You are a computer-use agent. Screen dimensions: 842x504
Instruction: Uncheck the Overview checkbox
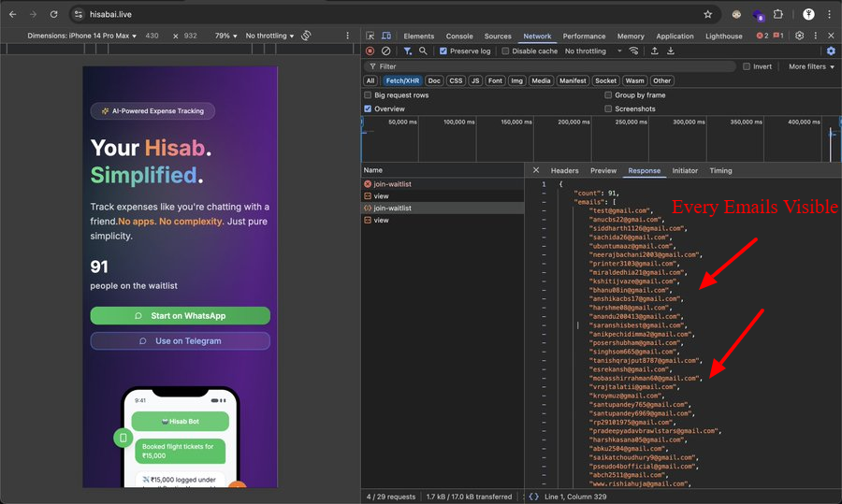coord(368,108)
